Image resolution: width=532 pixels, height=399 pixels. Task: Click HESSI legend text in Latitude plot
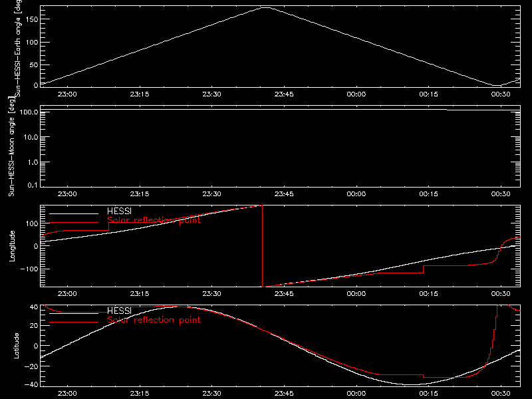(119, 311)
